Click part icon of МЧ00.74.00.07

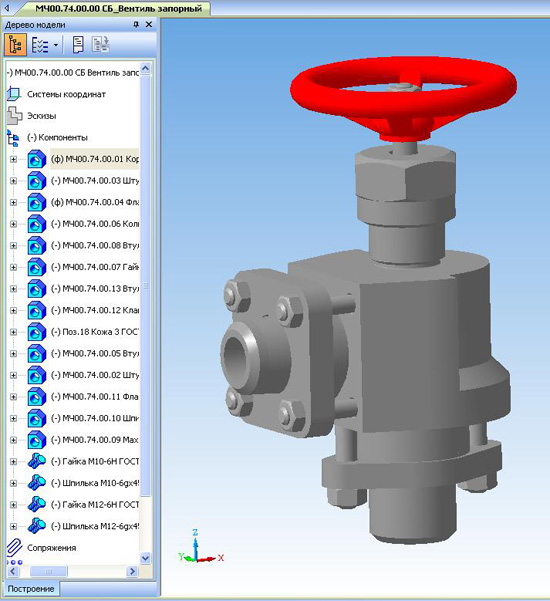[37, 267]
